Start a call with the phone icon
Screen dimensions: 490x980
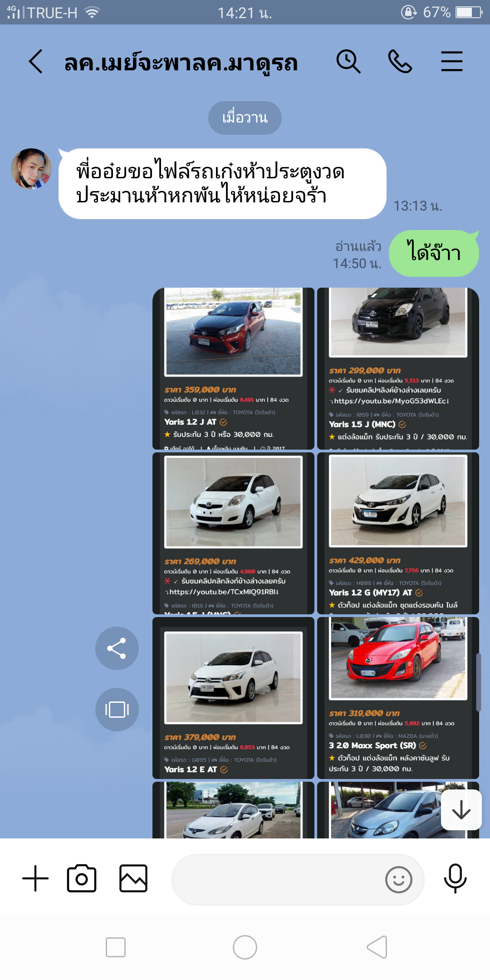pyautogui.click(x=400, y=61)
